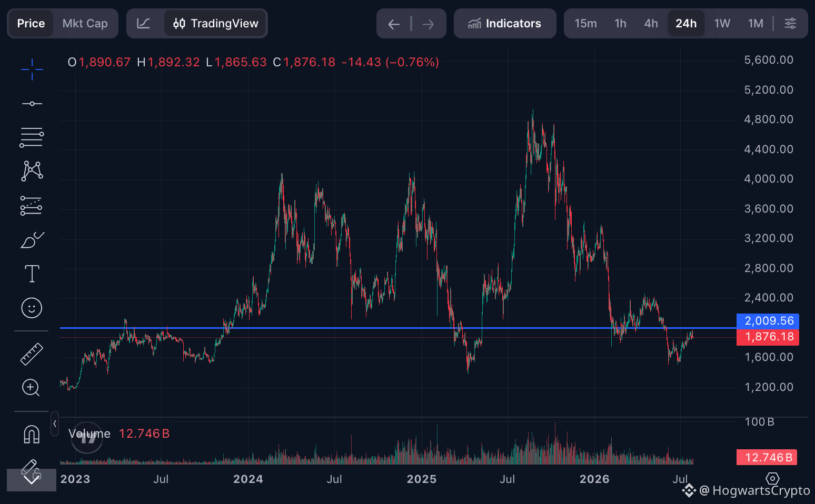Select the trend line drawing tool
Screen dimensions: 815x504
(x=32, y=104)
